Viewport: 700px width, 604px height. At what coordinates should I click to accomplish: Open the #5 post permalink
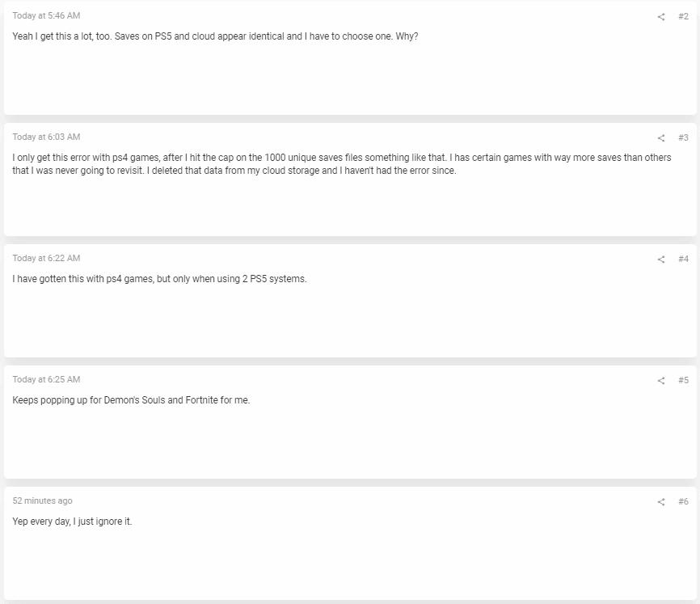(x=683, y=380)
